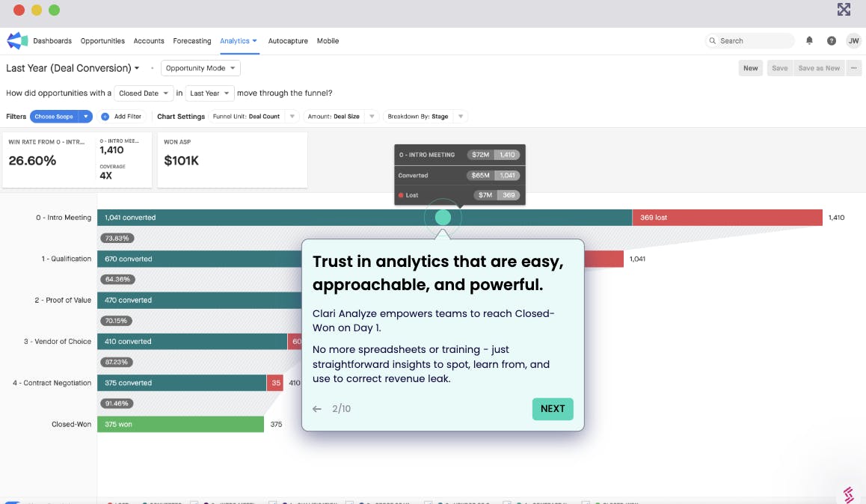This screenshot has height=504, width=866.
Task: Open the notifications bell
Action: pos(809,40)
